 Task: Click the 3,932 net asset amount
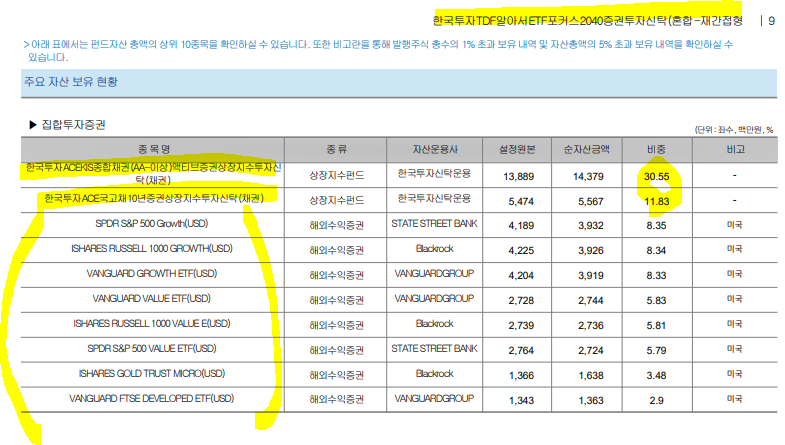tap(591, 225)
